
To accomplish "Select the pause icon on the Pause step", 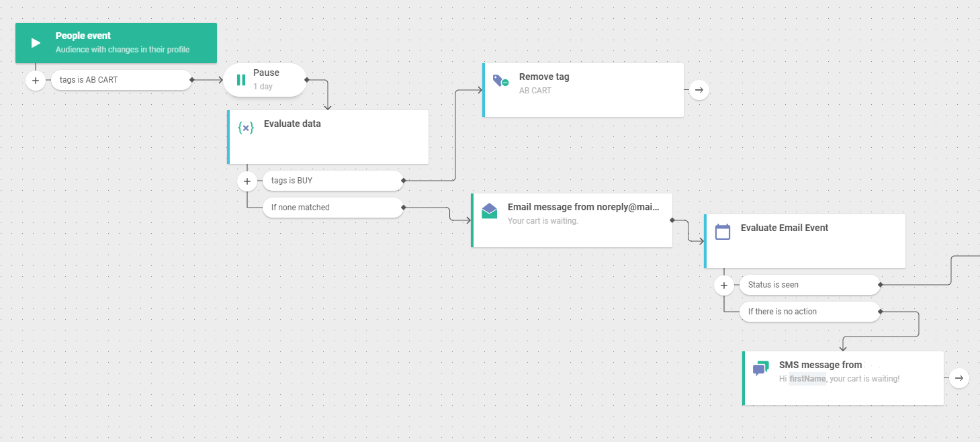I will [241, 79].
